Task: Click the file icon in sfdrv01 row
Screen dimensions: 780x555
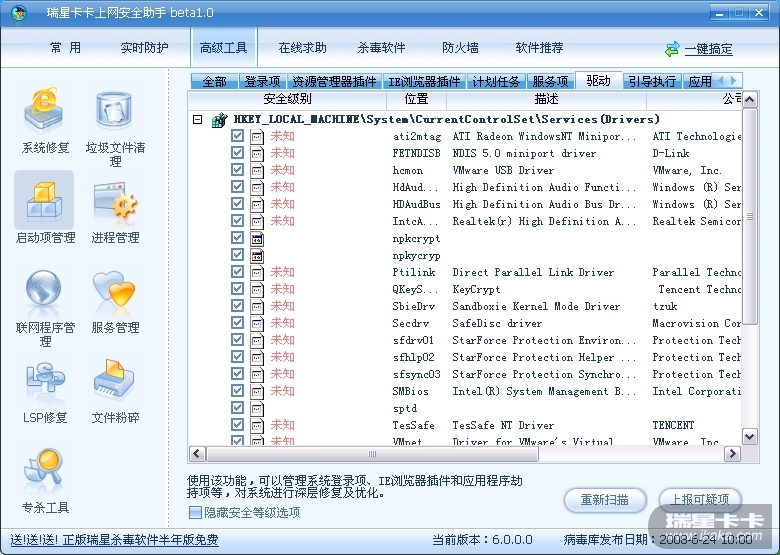Action: (257, 340)
